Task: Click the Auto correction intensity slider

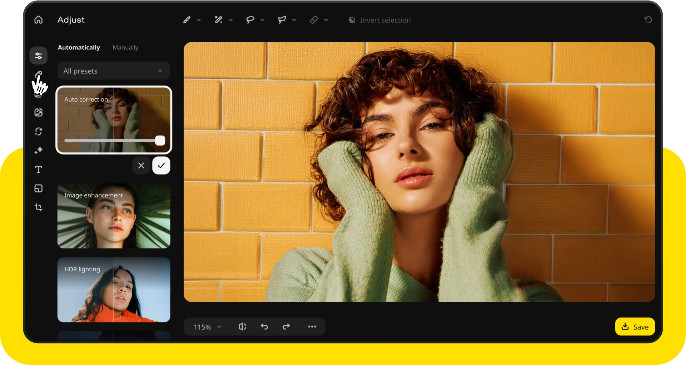Action: (x=114, y=140)
